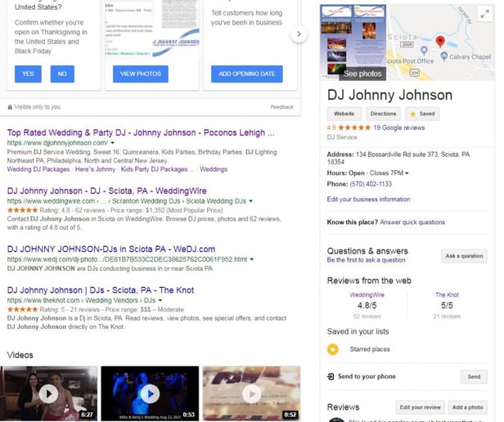Open the dropdown next to wedj.com URL
The height and width of the screenshot is (422, 504).
(252, 259)
